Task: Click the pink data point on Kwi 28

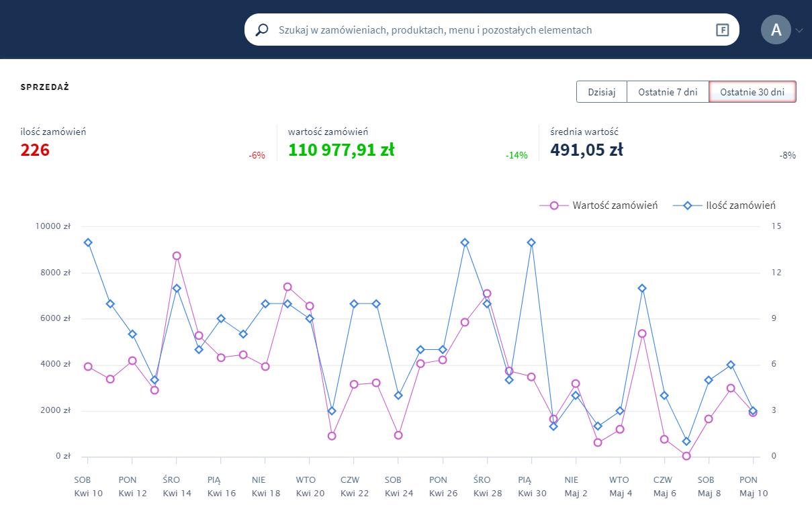Action: [x=487, y=293]
